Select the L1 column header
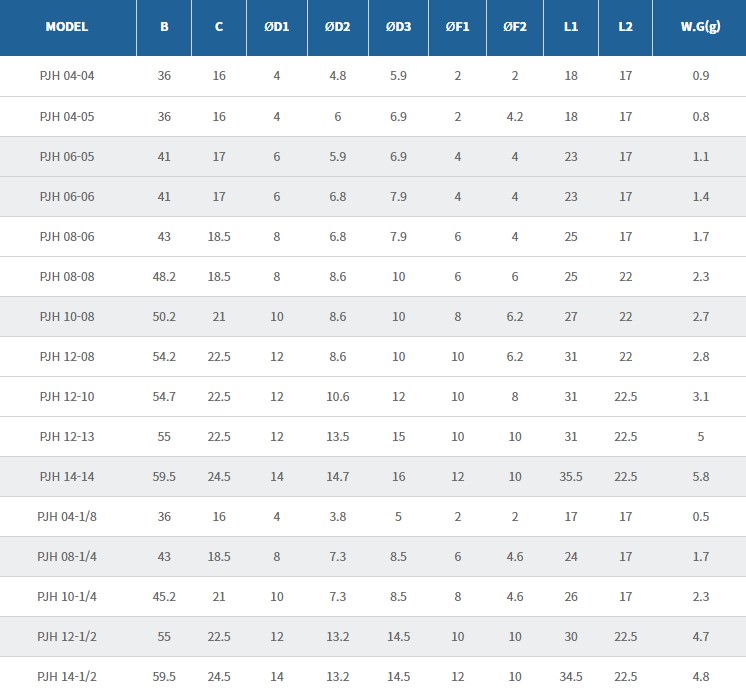Image resolution: width=746 pixels, height=693 pixels. (570, 27)
